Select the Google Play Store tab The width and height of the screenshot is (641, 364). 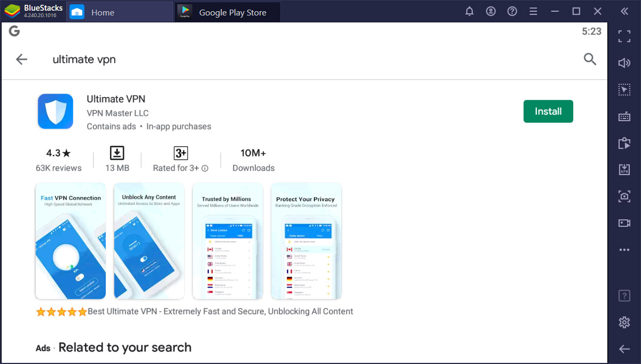[232, 12]
